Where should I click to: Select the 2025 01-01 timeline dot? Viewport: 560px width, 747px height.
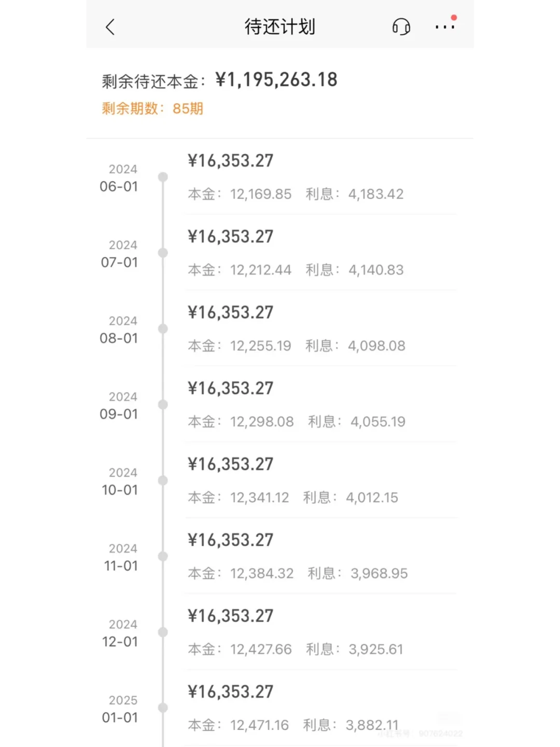point(163,708)
